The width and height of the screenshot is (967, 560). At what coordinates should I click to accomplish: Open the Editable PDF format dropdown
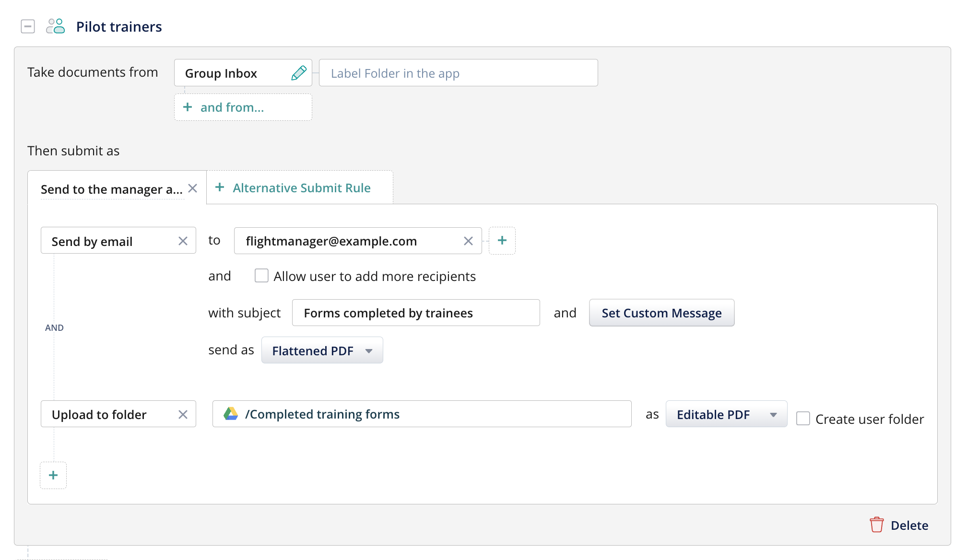(726, 414)
